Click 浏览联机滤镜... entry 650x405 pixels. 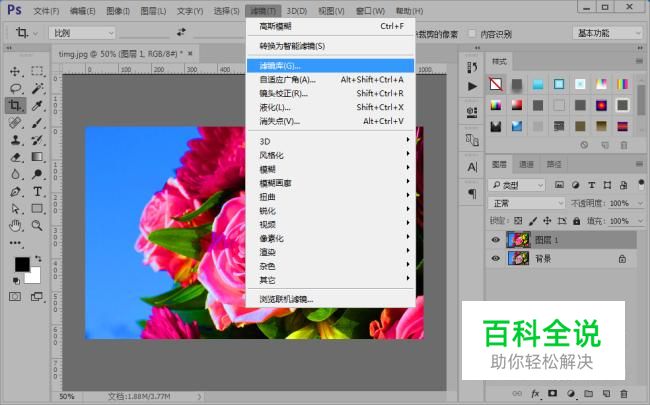pyautogui.click(x=330, y=299)
